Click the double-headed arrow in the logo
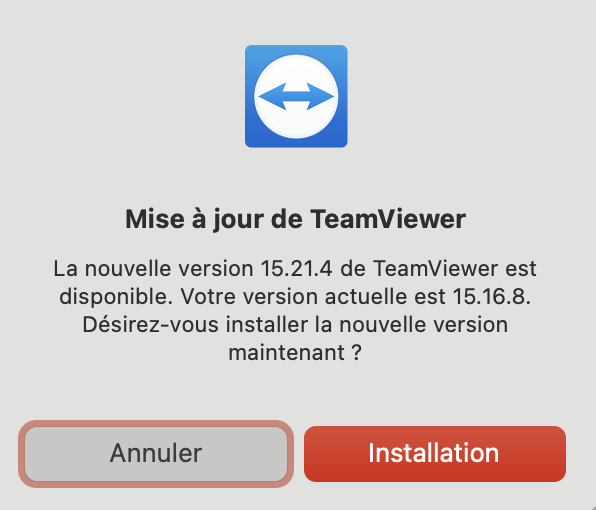Image resolution: width=596 pixels, height=510 pixels. (296, 97)
